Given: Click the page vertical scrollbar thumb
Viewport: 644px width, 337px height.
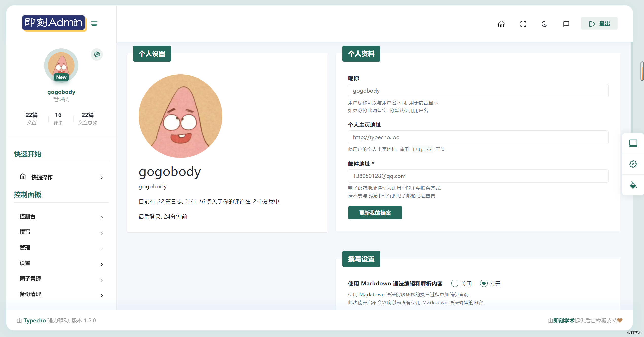Looking at the screenshot, I should pos(642,71).
